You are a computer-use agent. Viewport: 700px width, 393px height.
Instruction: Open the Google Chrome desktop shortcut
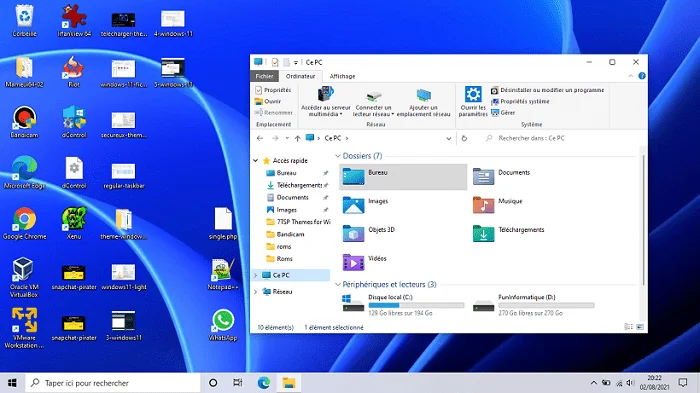[25, 223]
